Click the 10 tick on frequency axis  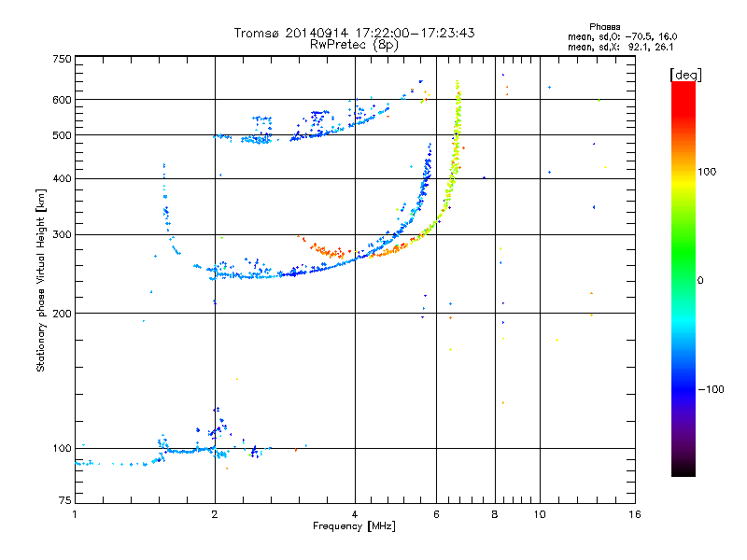click(x=540, y=514)
